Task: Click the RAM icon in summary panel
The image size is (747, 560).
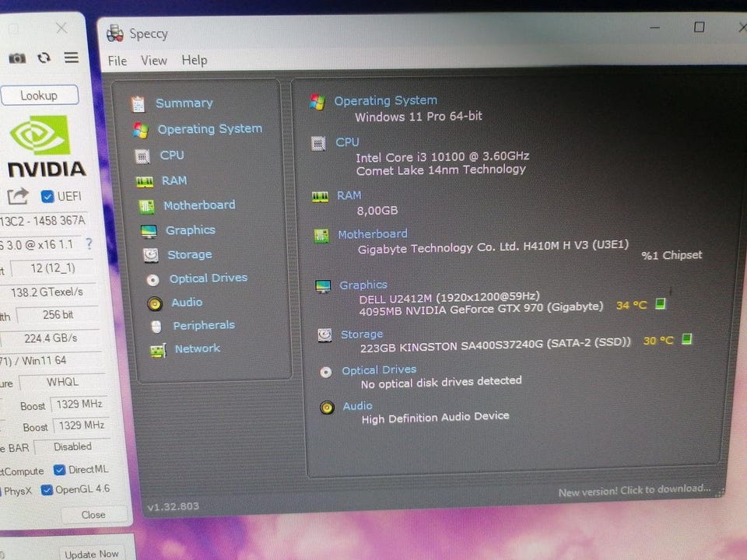Action: [x=320, y=197]
